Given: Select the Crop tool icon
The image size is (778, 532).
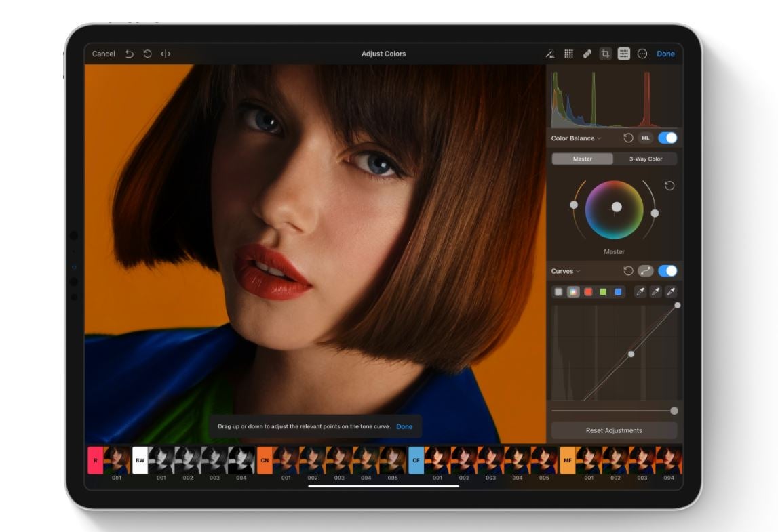Looking at the screenshot, I should 605,54.
